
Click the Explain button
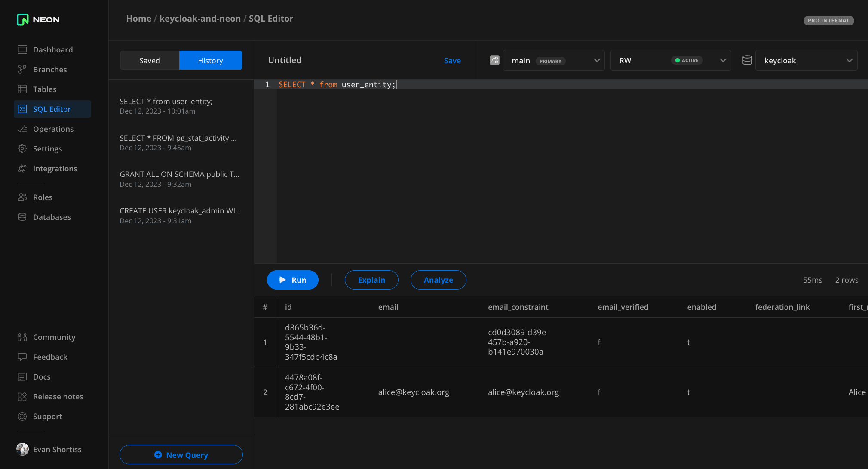click(371, 280)
